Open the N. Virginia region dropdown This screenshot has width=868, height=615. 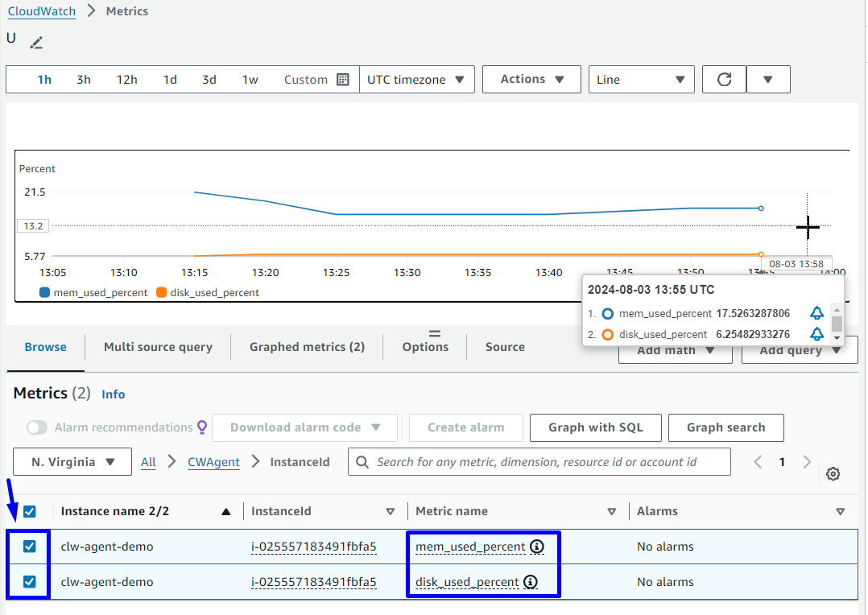(72, 462)
